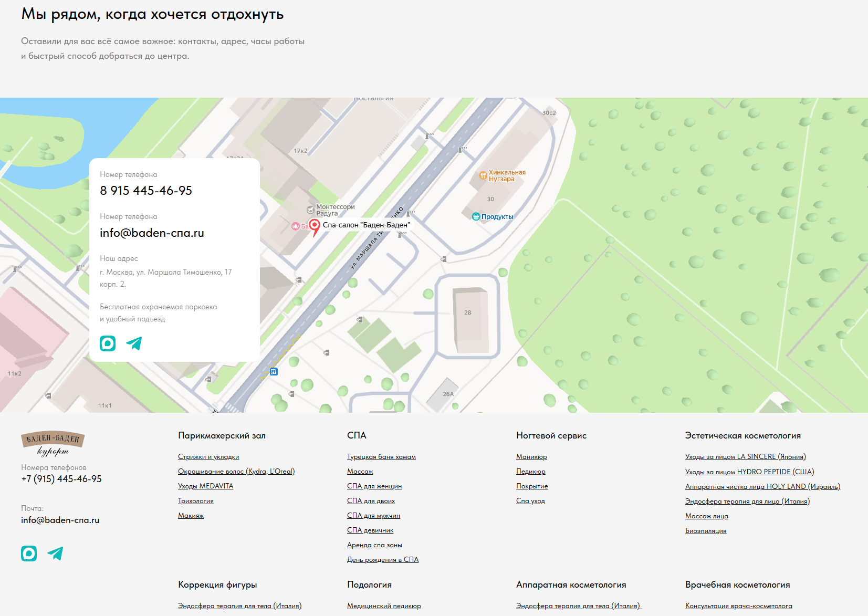Screen dimensions: 868x616
Task: Open the Турецкая баня хамам link
Action: [x=381, y=457]
